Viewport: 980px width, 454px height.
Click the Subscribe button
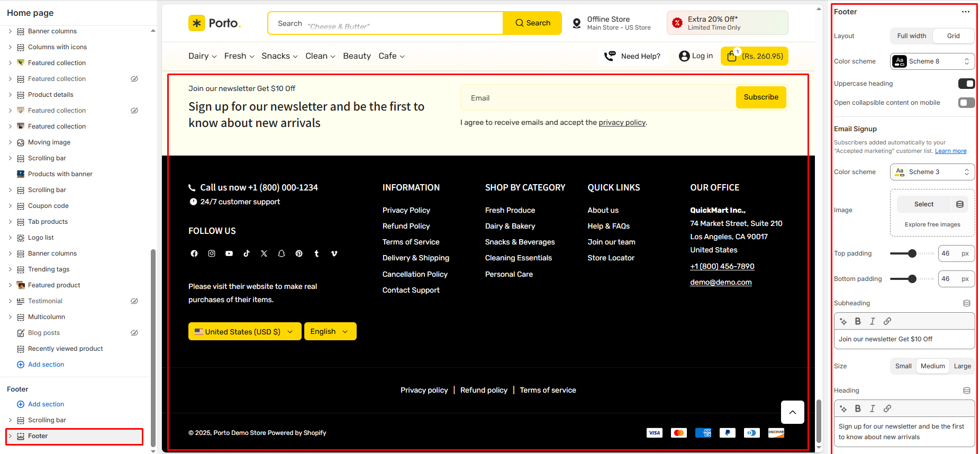[x=760, y=97]
